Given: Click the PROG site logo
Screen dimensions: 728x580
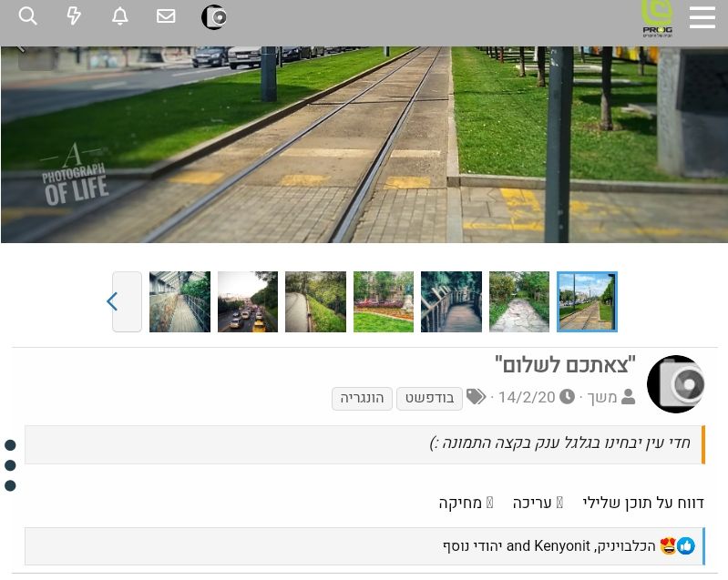Looking at the screenshot, I should tap(657, 19).
